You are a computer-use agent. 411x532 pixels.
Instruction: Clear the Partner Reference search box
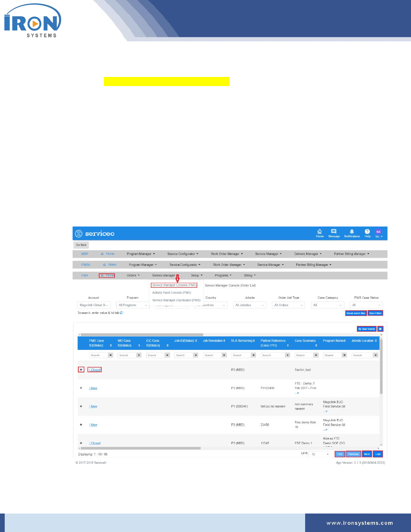(x=287, y=355)
